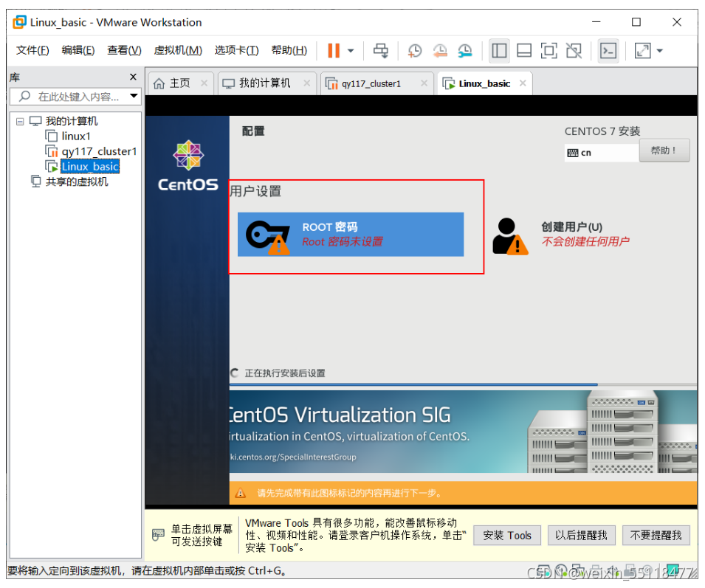Close the library panel
This screenshot has height=588, width=705.
pyautogui.click(x=133, y=77)
